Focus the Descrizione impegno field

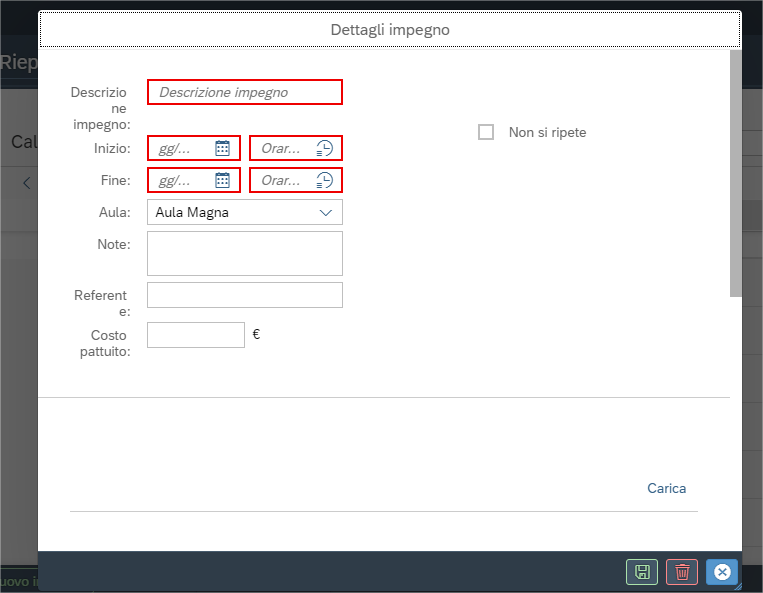245,92
